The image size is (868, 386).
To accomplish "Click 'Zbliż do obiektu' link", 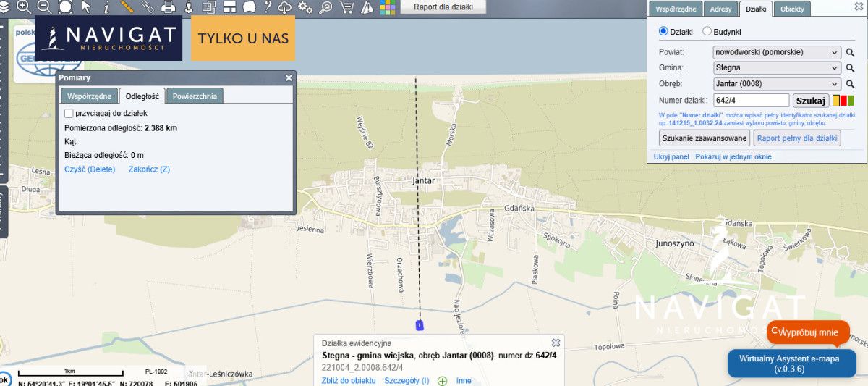I will (349, 380).
